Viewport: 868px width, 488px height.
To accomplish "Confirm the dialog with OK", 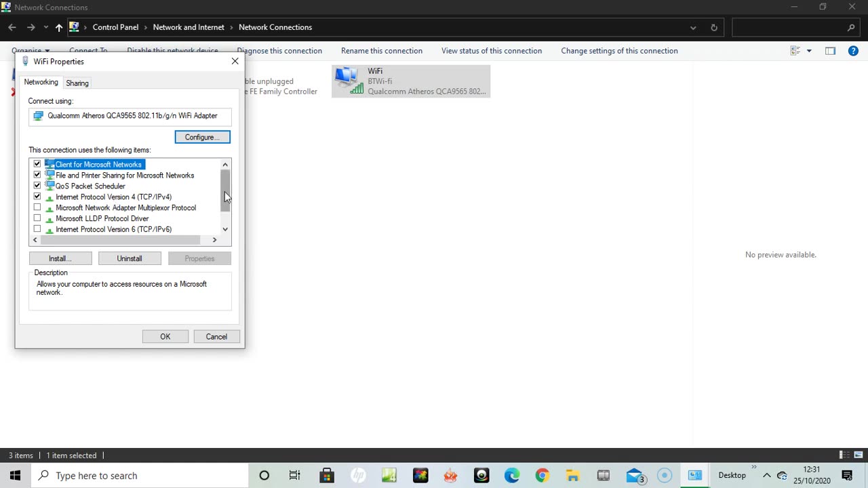I will point(165,336).
